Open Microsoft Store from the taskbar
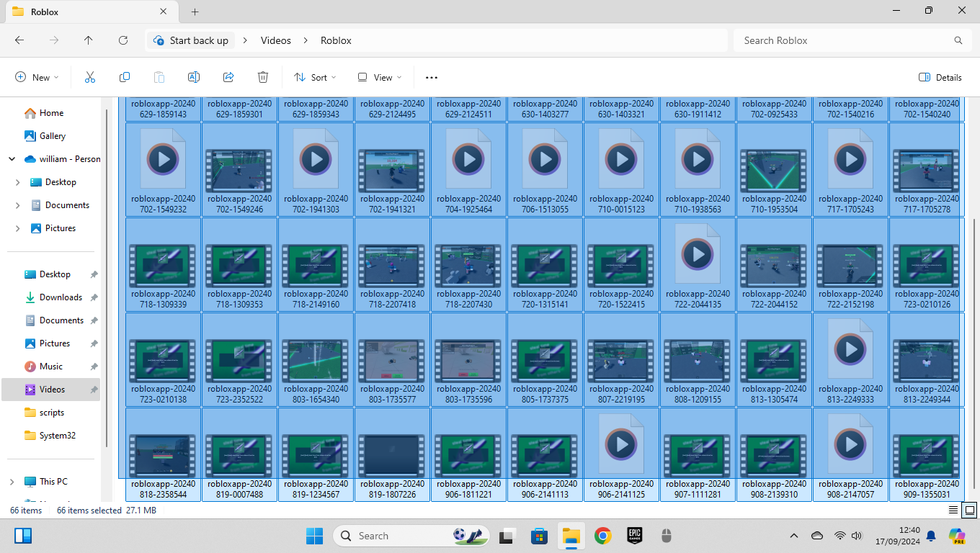 [x=539, y=536]
